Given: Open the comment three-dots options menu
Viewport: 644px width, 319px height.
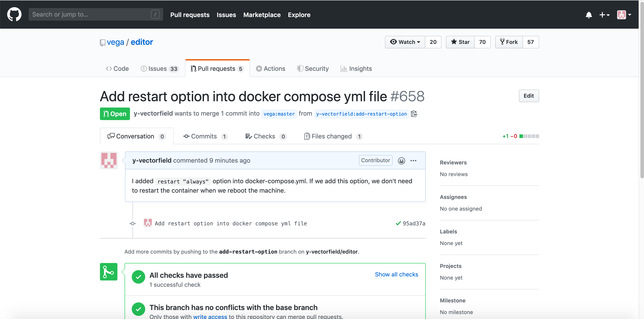Looking at the screenshot, I should [413, 160].
